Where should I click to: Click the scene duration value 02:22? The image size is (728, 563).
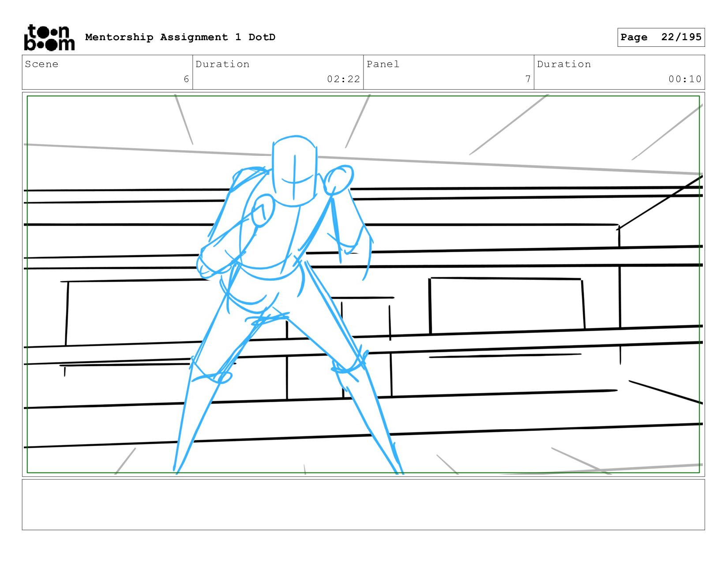coord(343,79)
